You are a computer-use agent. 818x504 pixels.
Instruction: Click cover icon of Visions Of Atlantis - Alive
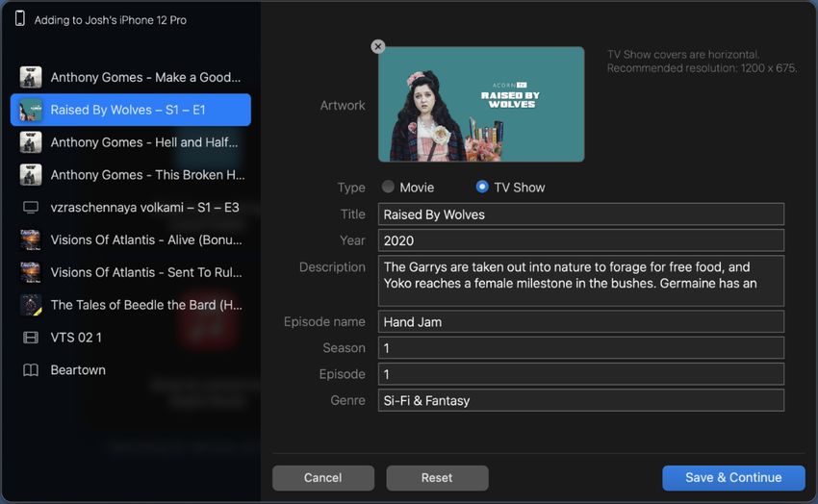[31, 239]
